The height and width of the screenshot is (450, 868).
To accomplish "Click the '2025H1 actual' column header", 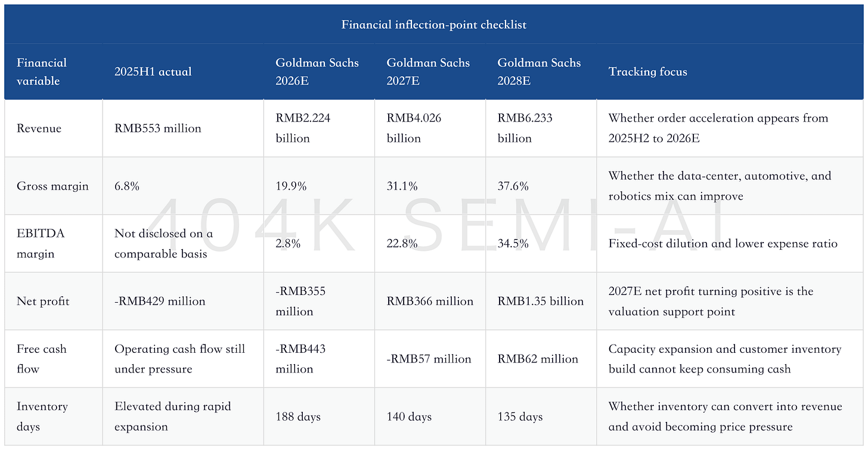I will 153,72.
